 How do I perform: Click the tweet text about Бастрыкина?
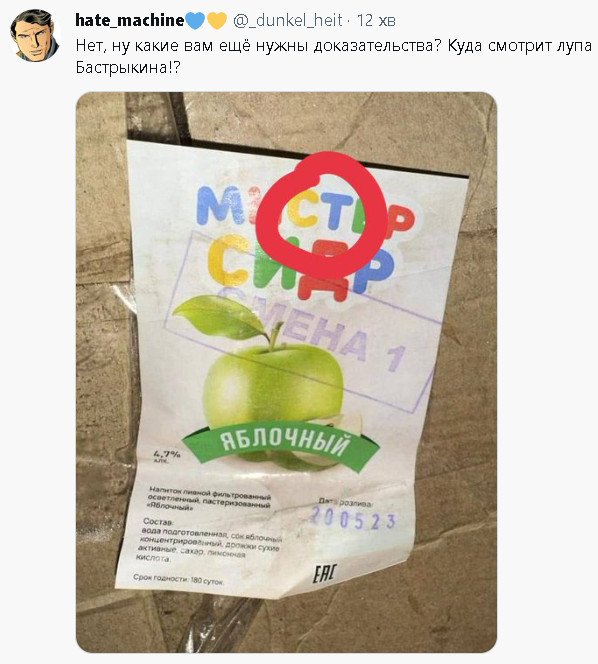tap(334, 56)
